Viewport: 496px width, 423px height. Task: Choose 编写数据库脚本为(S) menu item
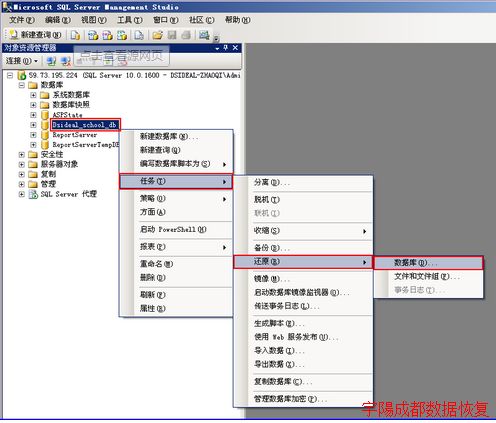click(x=176, y=164)
